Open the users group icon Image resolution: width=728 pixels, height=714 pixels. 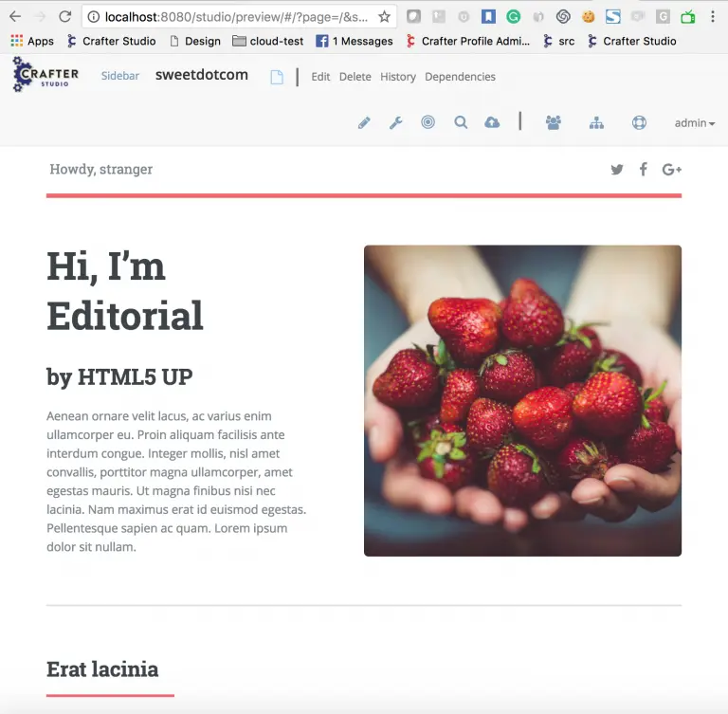click(554, 122)
